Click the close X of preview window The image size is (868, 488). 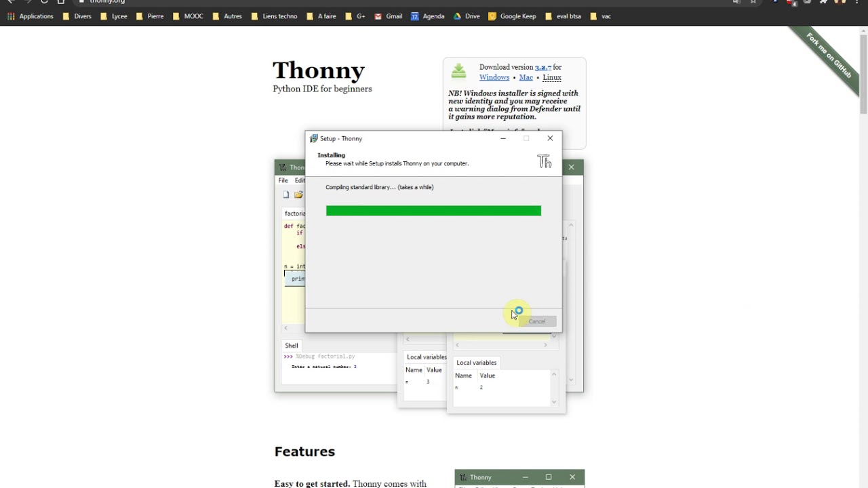[x=571, y=167]
